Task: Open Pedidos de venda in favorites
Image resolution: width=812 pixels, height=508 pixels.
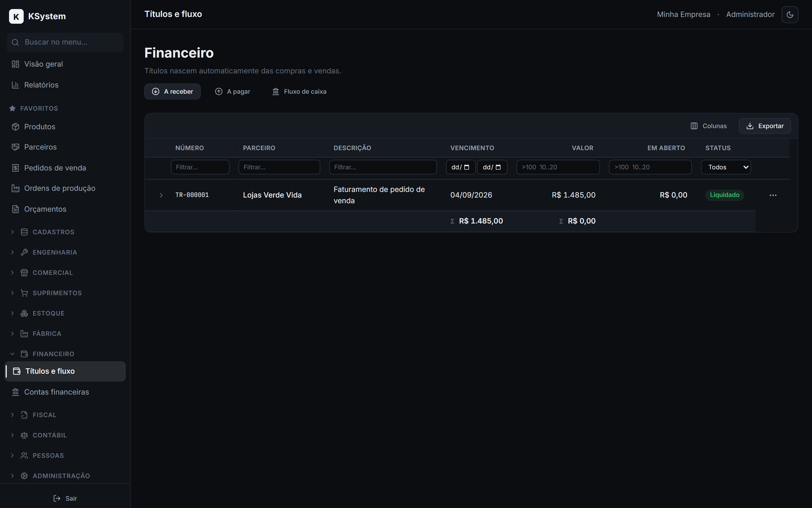Action: pyautogui.click(x=65, y=168)
